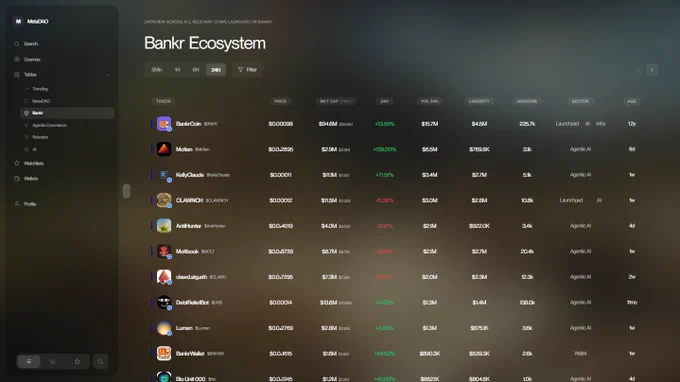The width and height of the screenshot is (680, 382).
Task: Click BankrCoin price $0.00098
Action: [x=281, y=124]
